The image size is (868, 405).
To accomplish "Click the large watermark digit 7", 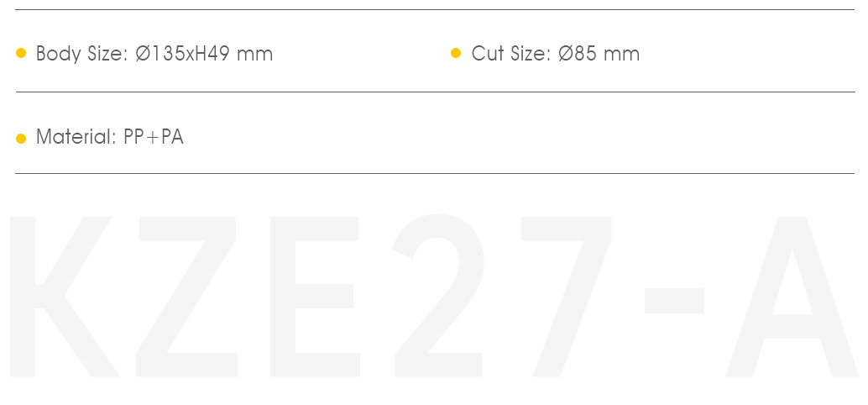I will click(x=567, y=297).
